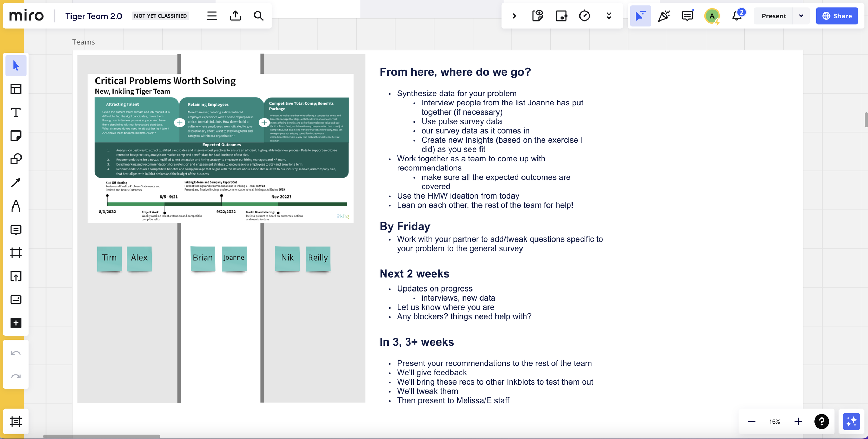Select the Pen drawing tool
This screenshot has width=868, height=439.
pyautogui.click(x=16, y=206)
